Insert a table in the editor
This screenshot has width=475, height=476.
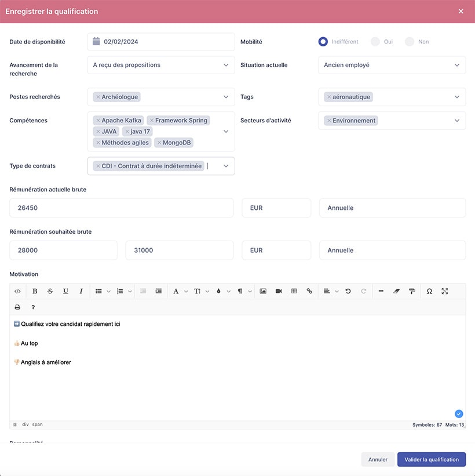coord(294,291)
